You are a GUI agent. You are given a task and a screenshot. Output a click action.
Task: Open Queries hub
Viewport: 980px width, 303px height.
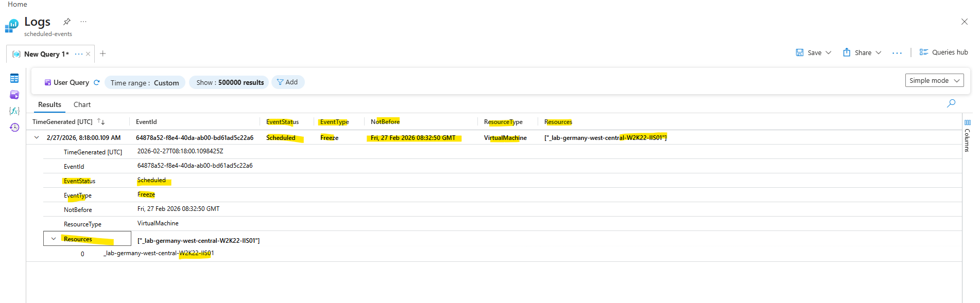tap(943, 52)
